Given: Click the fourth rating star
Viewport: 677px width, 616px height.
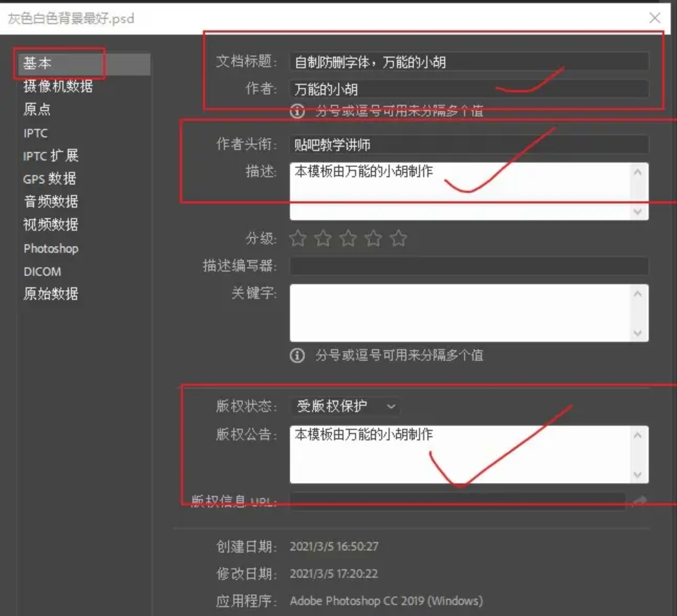Looking at the screenshot, I should pos(373,239).
